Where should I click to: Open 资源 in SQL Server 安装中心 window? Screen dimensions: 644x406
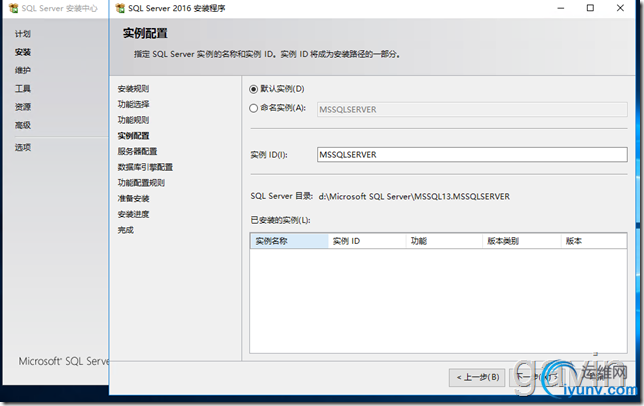click(23, 107)
